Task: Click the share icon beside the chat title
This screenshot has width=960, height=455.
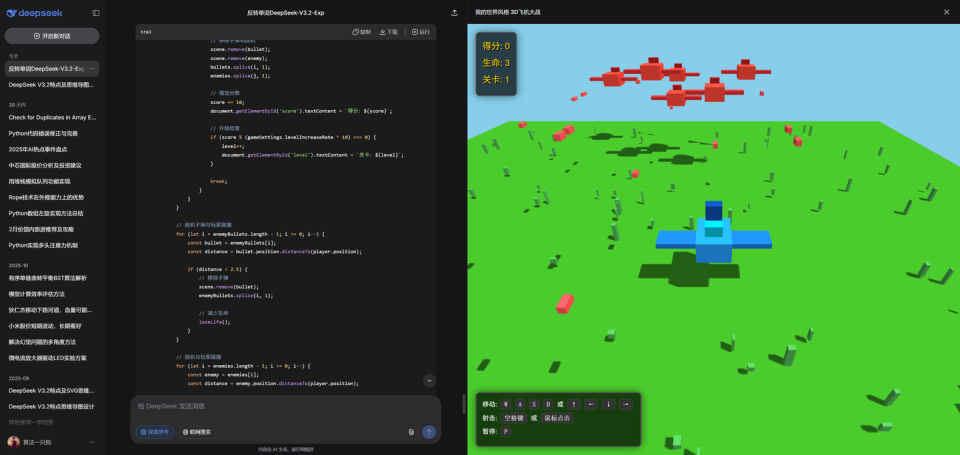Action: pos(454,12)
